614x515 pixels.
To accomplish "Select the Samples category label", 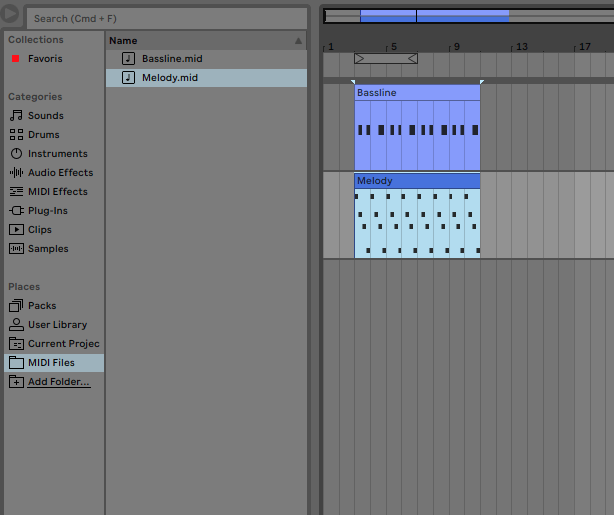I will (x=48, y=249).
